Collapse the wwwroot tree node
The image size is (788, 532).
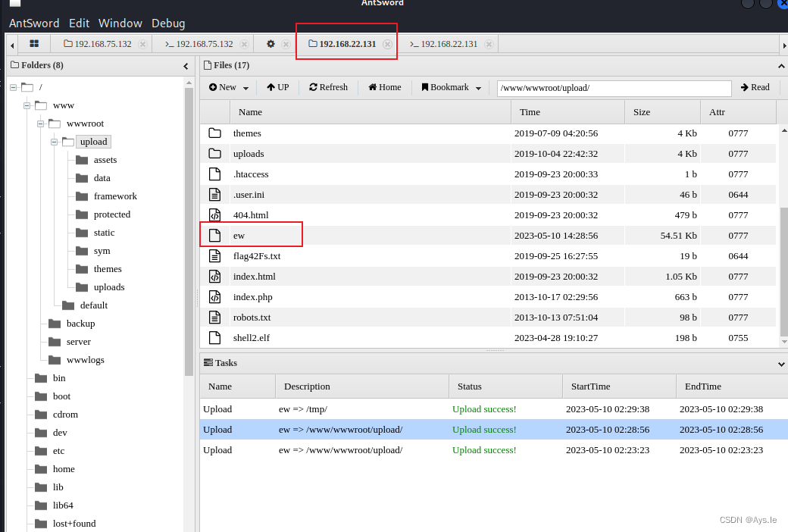click(40, 124)
